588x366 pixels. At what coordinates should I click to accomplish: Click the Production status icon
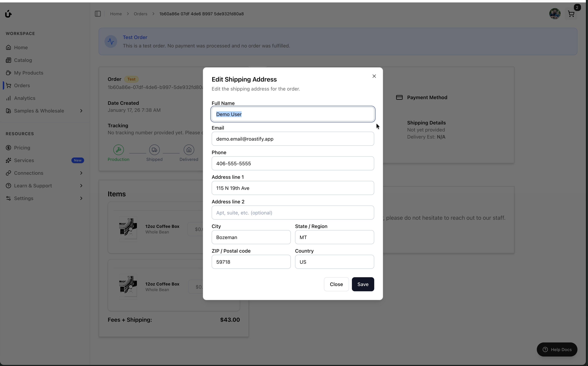point(118,150)
